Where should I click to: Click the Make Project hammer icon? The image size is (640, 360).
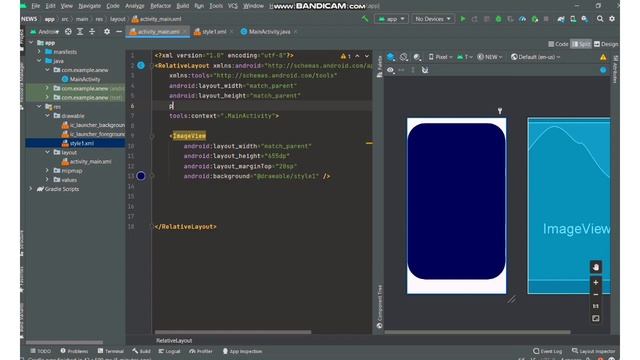click(365, 19)
